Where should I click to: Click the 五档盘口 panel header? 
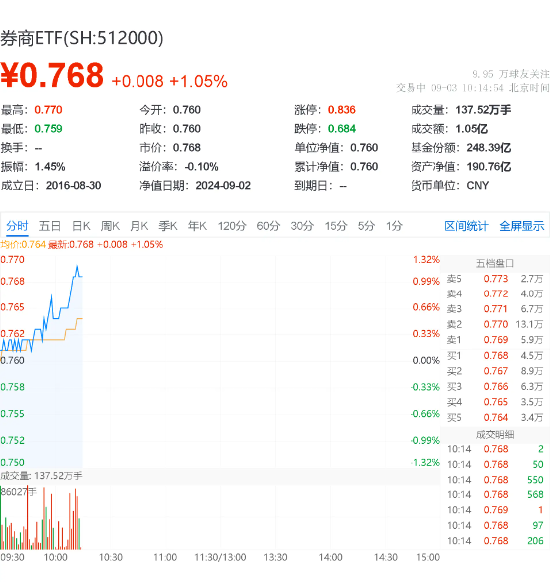click(495, 263)
